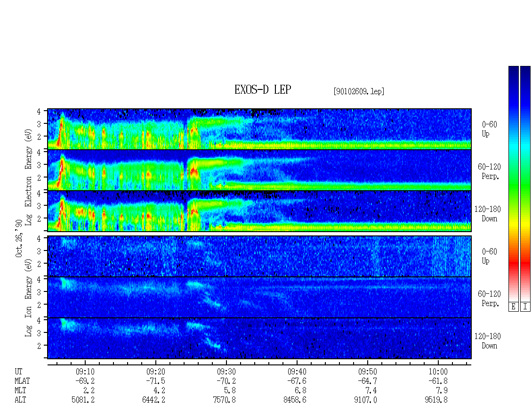The width and height of the screenshot is (532, 412).
Task: Click the ion 120-180 Down spectrogram panel
Action: click(259, 339)
